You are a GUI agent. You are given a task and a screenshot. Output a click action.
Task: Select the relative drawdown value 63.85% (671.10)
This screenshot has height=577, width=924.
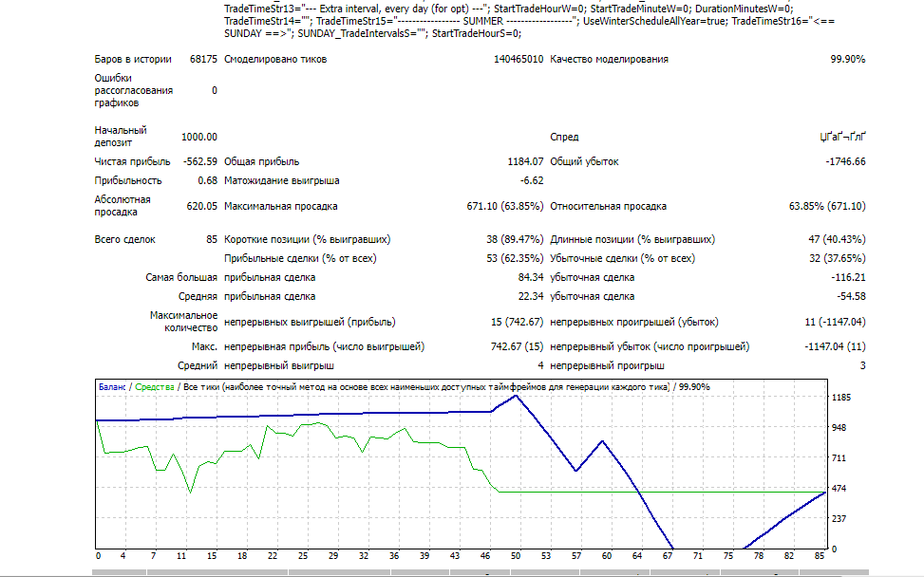click(827, 207)
